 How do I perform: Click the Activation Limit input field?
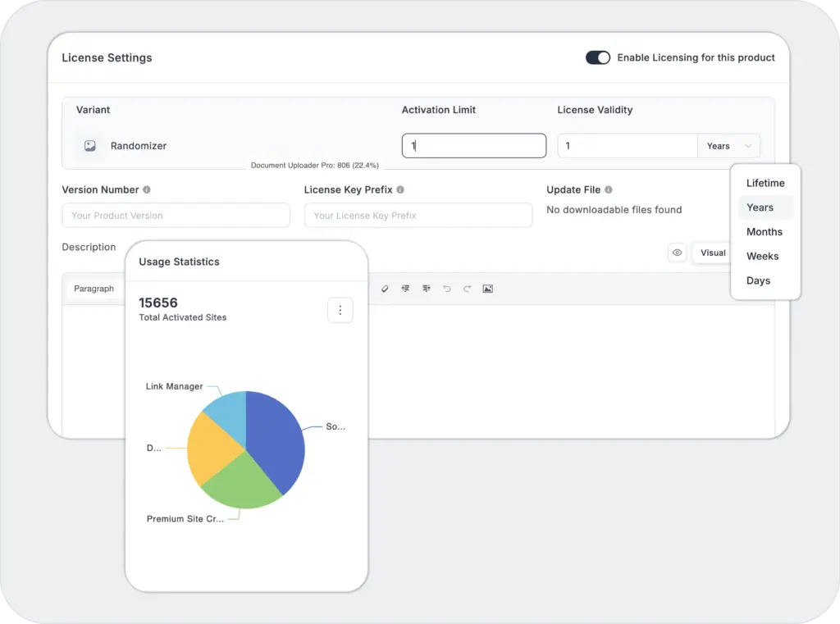pos(473,146)
